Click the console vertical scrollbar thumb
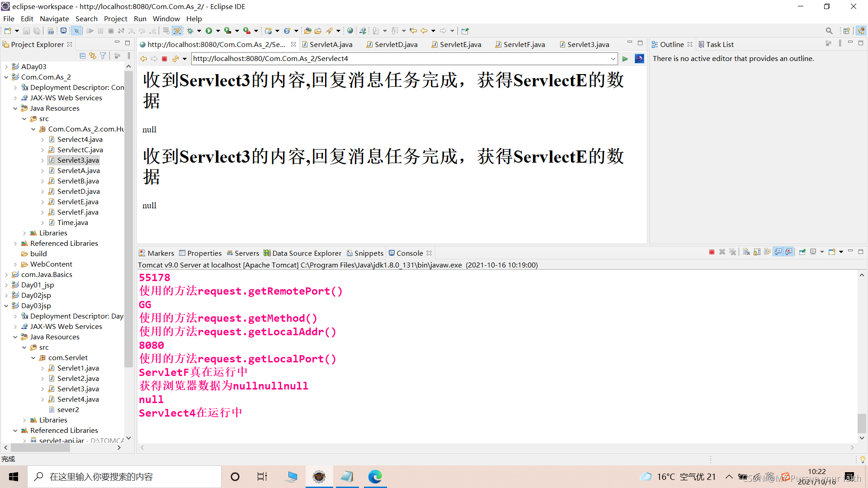 (x=862, y=423)
